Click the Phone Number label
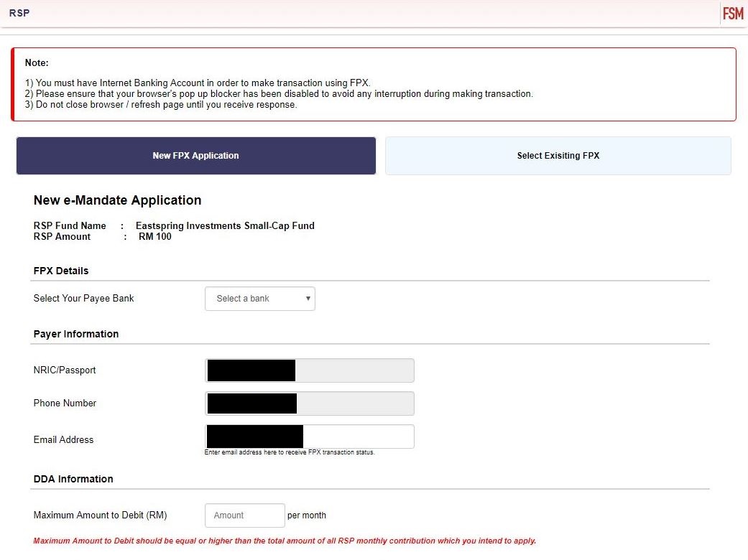The height and width of the screenshot is (560, 748). (65, 403)
